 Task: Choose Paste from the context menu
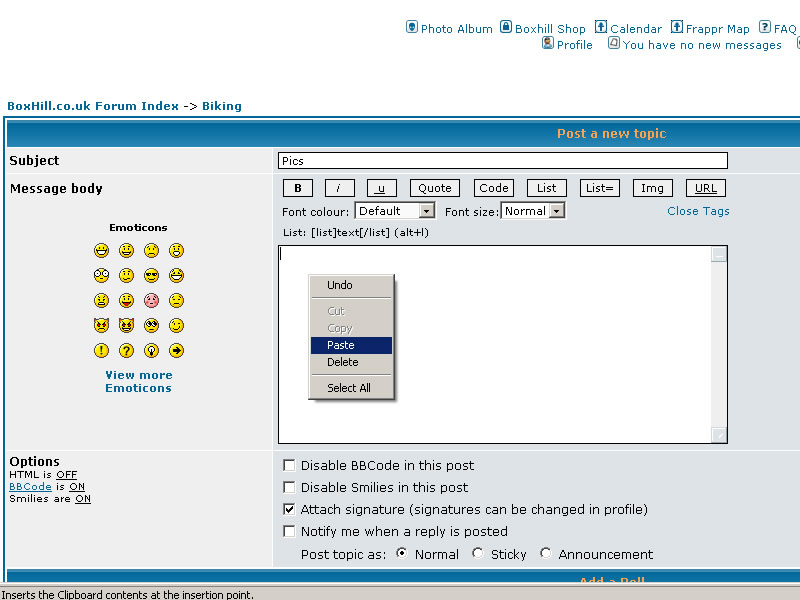pos(341,345)
